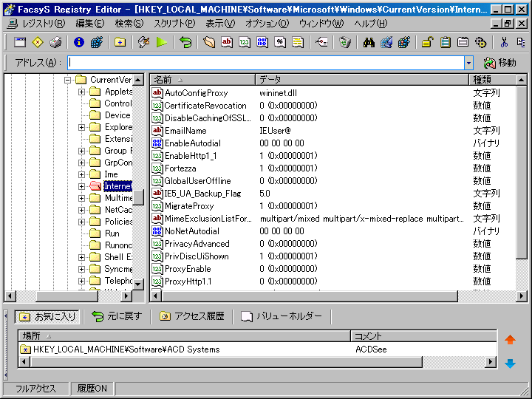The width and height of the screenshot is (532, 399).
Task: Click the new string value 'ab' icon
Action: (227, 42)
